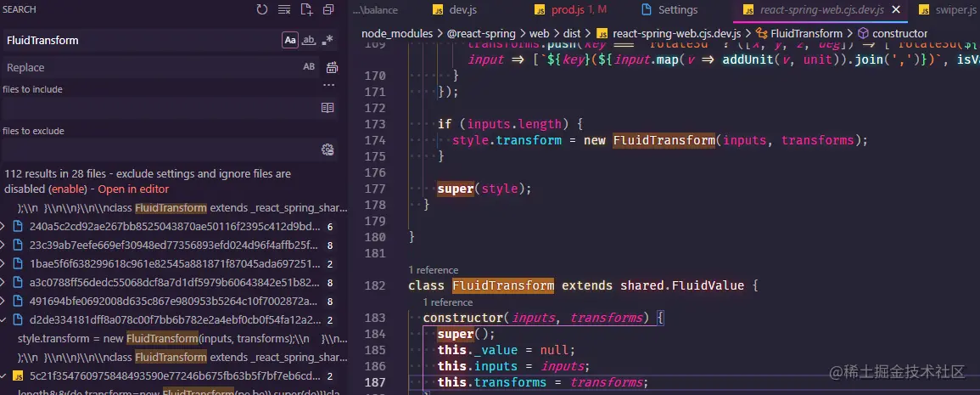Click file icon of a3c0788ff56d result
This screenshot has width=980, height=395.
point(18,282)
